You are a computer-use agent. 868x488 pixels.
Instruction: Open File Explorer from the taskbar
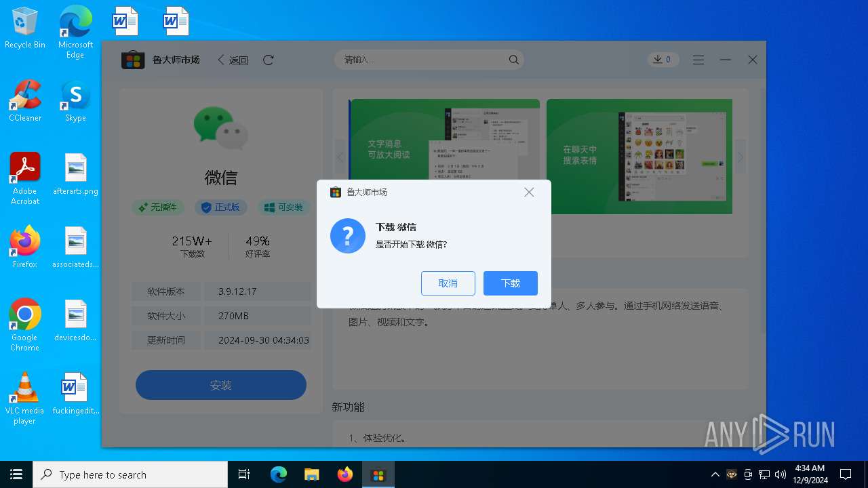click(x=312, y=474)
